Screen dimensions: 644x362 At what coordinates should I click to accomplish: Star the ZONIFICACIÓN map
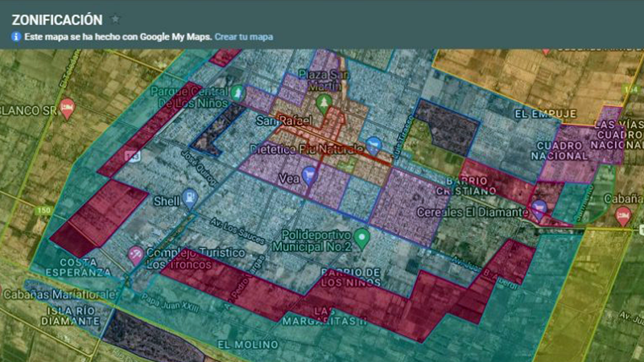click(116, 19)
